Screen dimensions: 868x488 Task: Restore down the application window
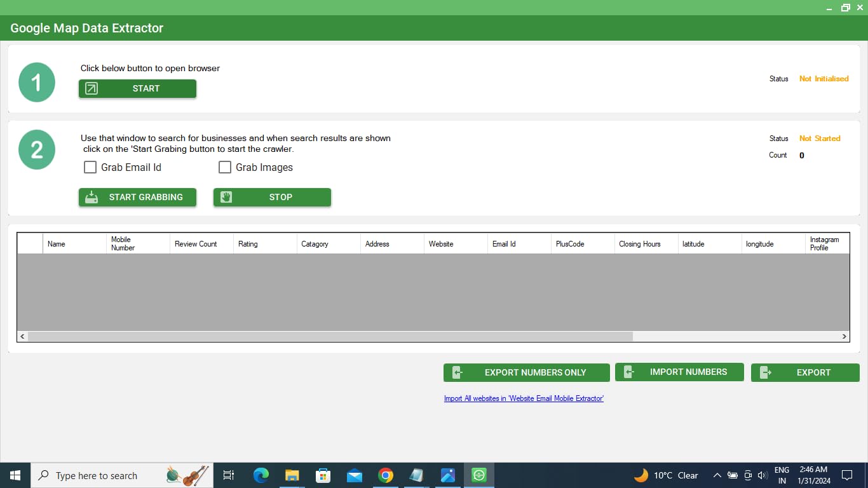(846, 8)
